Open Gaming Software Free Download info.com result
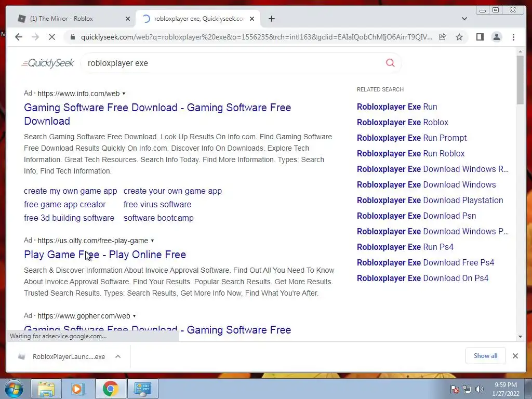The image size is (532, 399). coord(157,114)
